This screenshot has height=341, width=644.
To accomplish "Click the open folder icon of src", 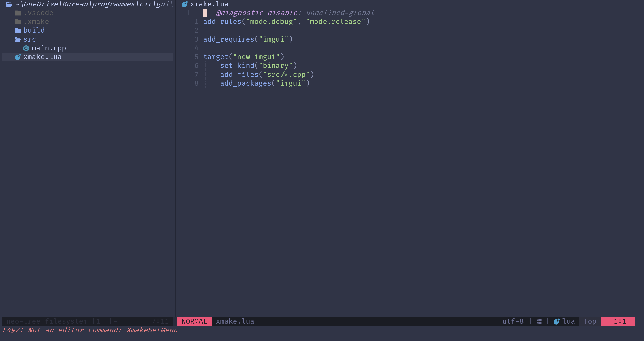I will [18, 39].
